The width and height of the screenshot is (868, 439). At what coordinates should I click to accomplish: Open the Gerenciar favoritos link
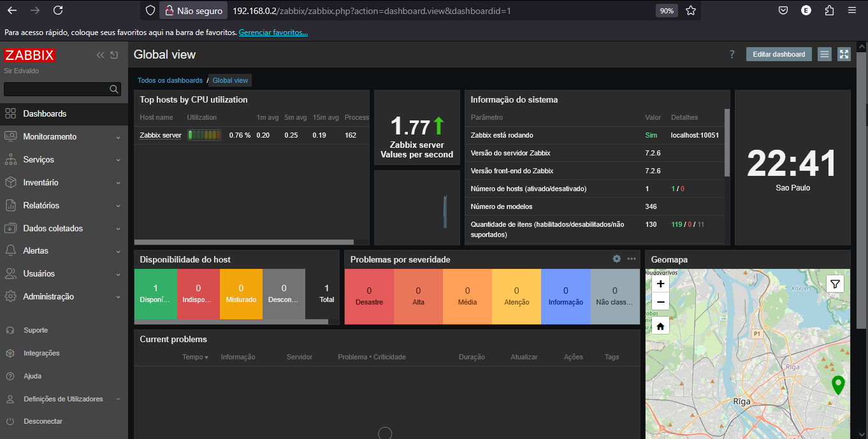coord(273,32)
